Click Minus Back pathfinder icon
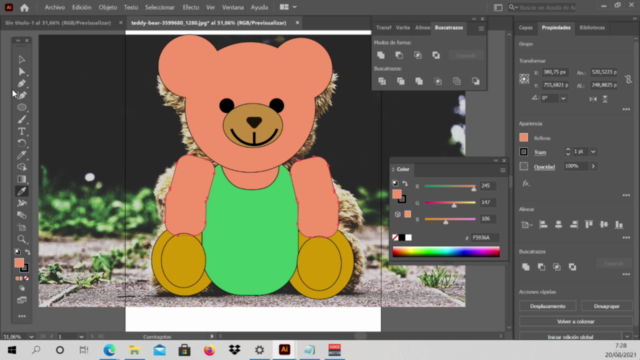 (x=476, y=81)
